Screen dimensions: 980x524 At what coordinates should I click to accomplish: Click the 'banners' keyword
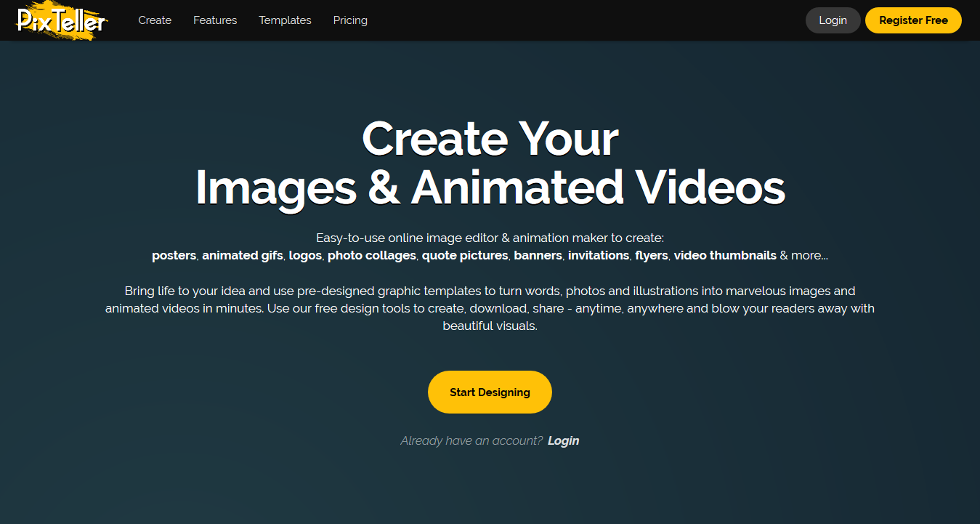coord(538,256)
